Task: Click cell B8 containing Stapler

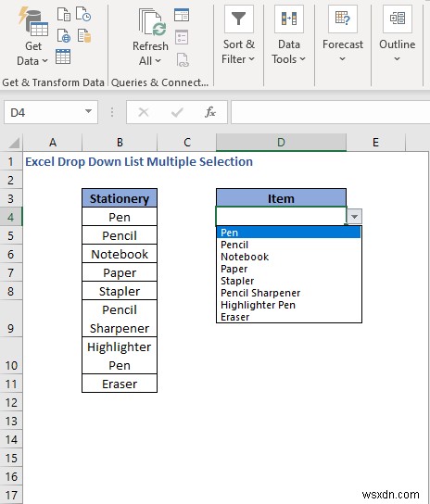Action: (x=120, y=291)
